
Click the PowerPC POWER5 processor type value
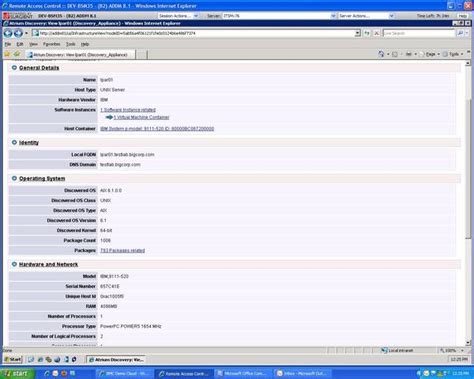coord(131,326)
